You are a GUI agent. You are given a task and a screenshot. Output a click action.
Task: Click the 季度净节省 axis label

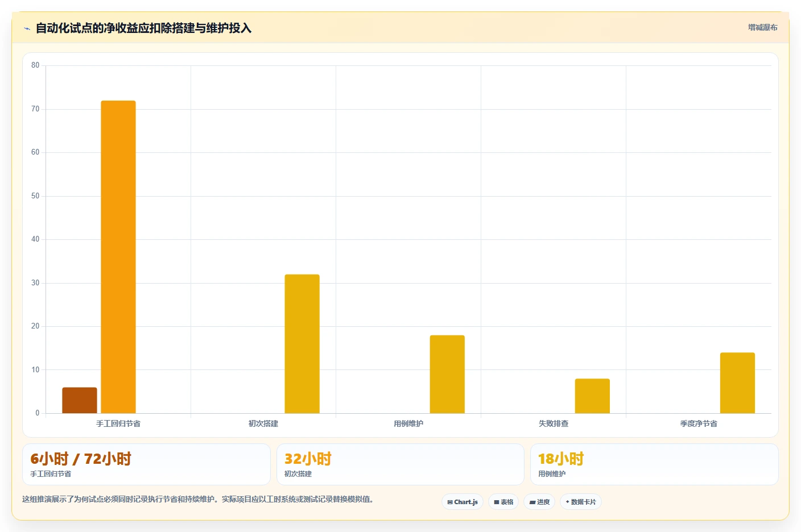(x=699, y=423)
